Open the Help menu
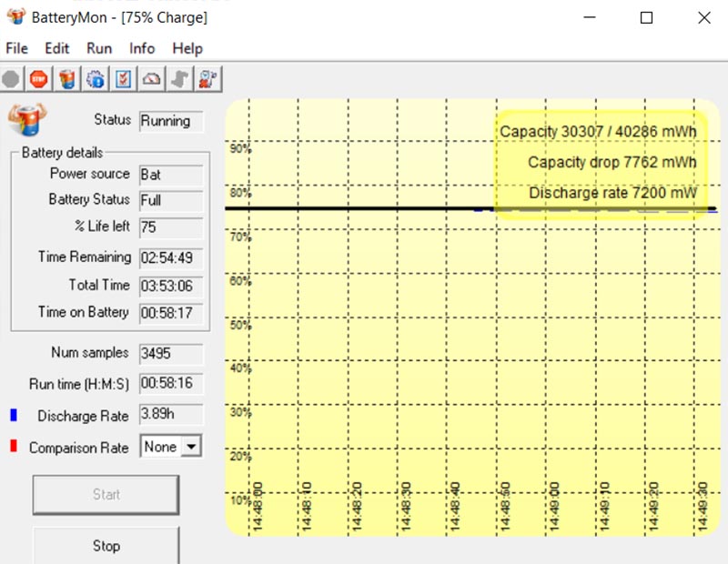This screenshot has height=564, width=728. pyautogui.click(x=187, y=48)
